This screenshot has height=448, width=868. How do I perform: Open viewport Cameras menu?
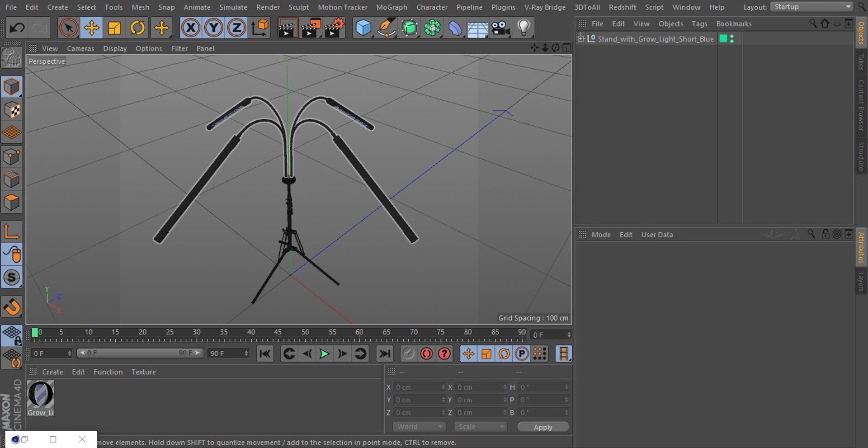80,48
